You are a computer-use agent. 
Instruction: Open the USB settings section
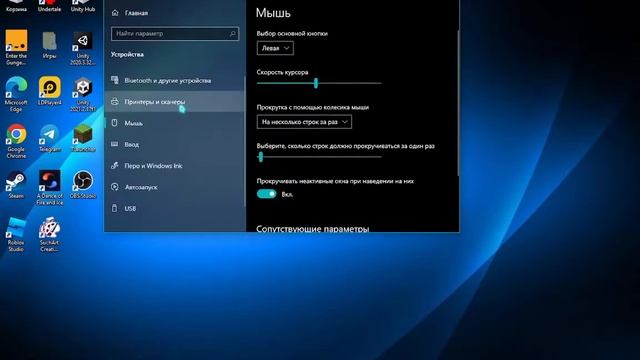tap(175, 208)
